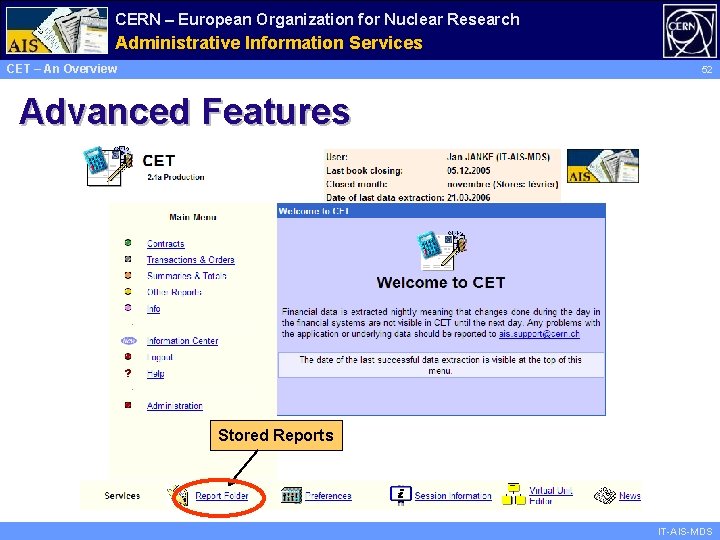Click question mark icon beside Help

(x=128, y=373)
